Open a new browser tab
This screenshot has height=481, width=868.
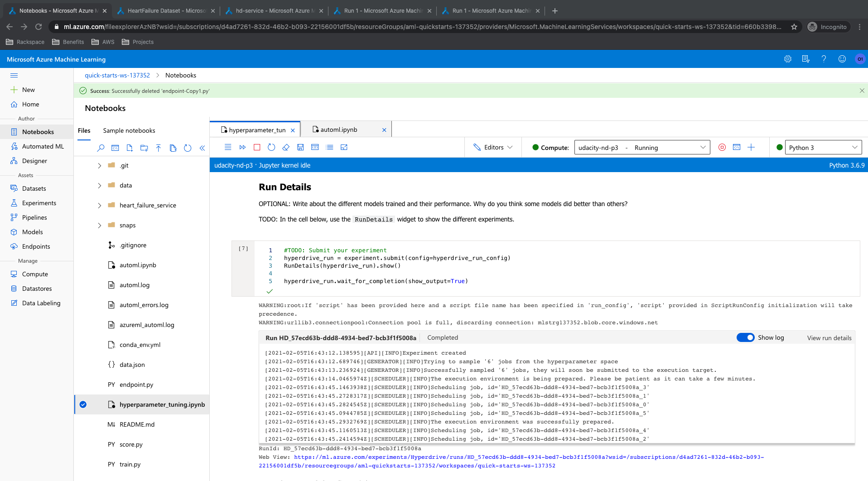pyautogui.click(x=555, y=10)
